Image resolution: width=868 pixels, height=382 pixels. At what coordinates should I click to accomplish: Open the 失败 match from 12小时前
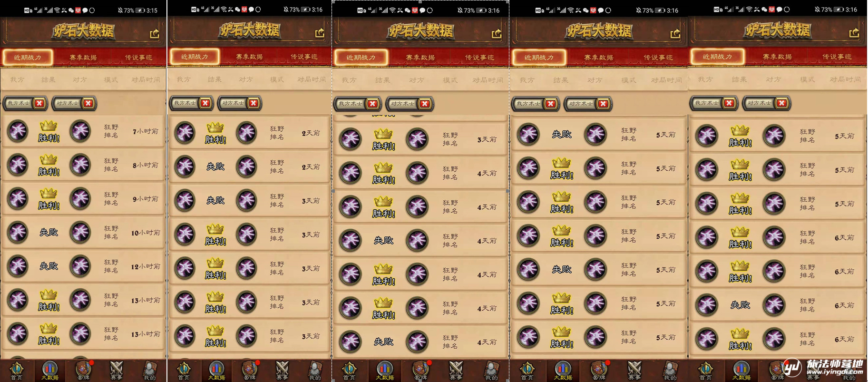point(83,266)
